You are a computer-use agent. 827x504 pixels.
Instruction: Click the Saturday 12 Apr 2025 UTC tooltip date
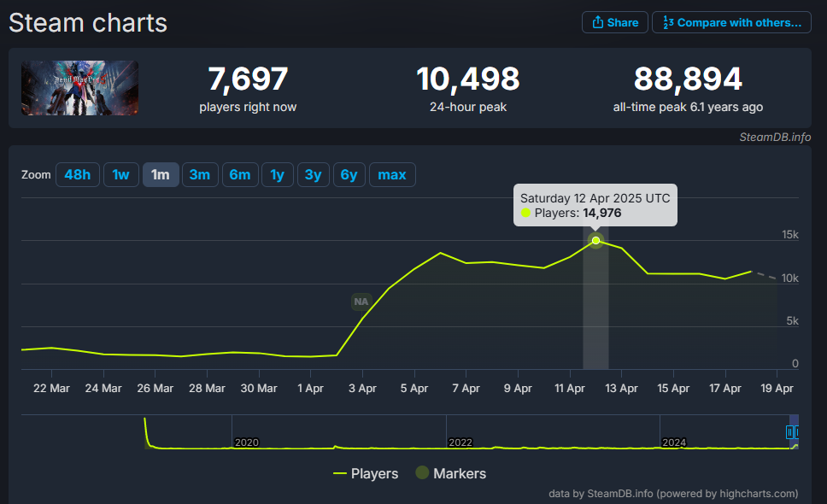pos(595,198)
